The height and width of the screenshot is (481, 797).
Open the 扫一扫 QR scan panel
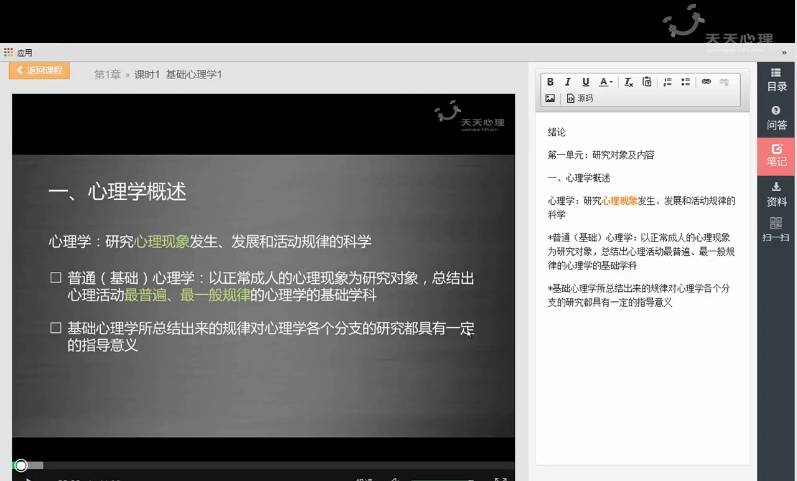pyautogui.click(x=777, y=230)
